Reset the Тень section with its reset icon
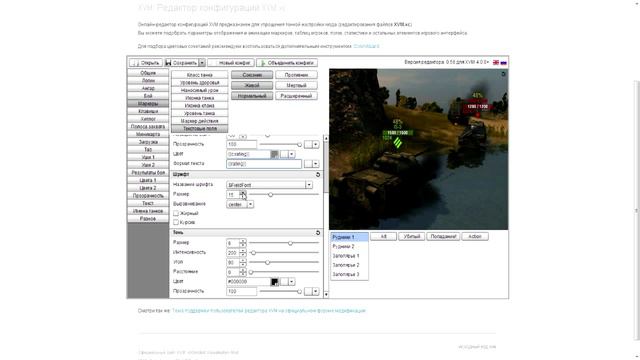 coord(318,233)
